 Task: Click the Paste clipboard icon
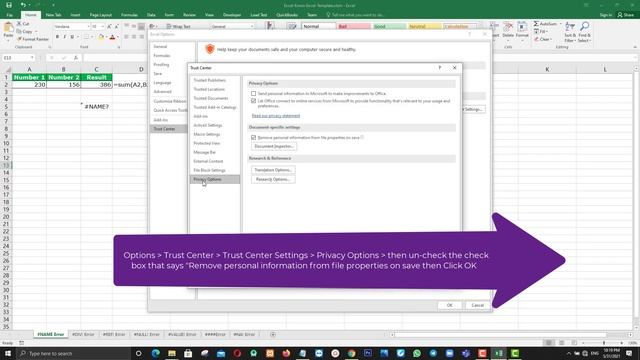pos(8,28)
